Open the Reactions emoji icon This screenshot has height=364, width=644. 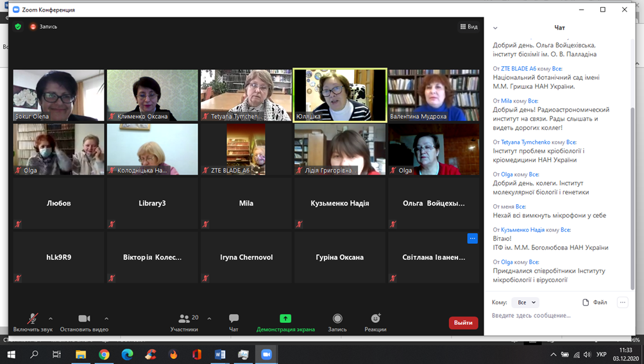[x=375, y=318]
